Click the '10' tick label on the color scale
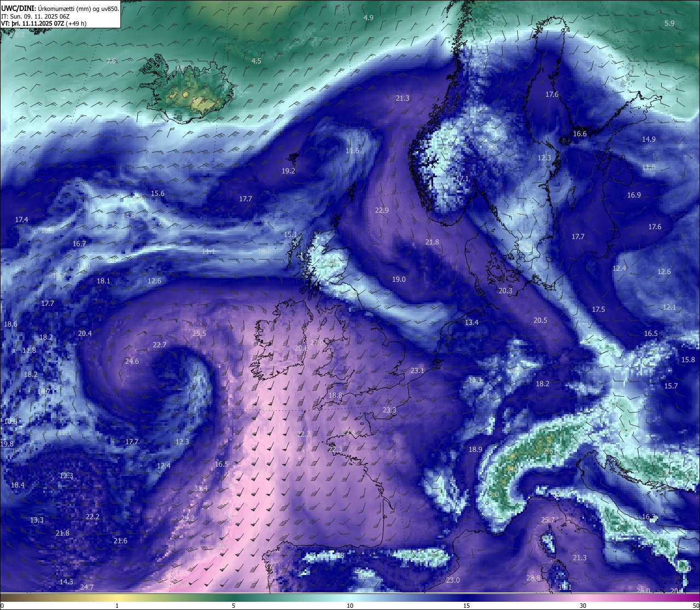 click(350, 606)
